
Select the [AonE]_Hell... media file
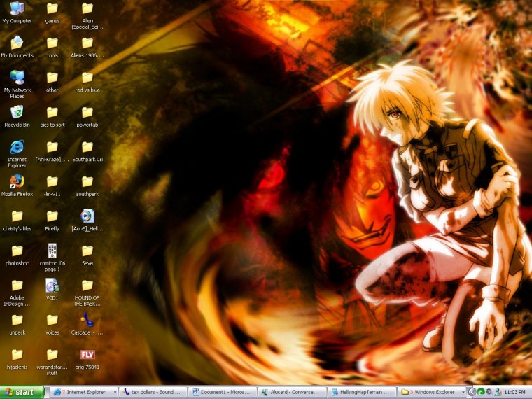[87, 220]
